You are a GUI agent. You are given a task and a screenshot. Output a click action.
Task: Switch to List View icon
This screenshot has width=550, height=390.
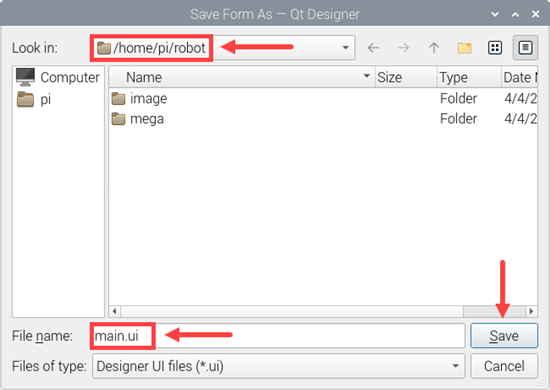(495, 48)
